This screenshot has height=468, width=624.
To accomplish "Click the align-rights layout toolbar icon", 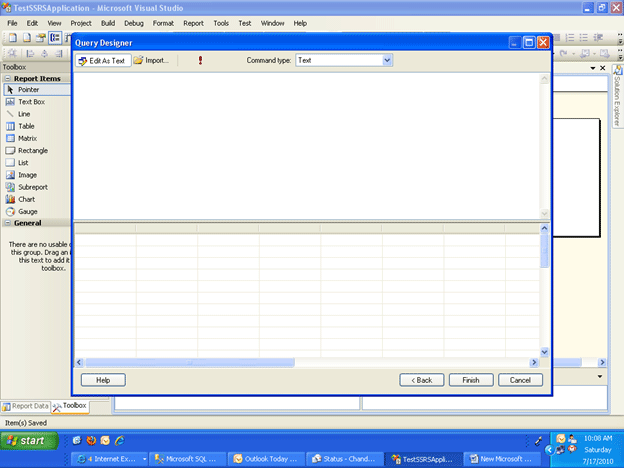I will pyautogui.click(x=59, y=53).
